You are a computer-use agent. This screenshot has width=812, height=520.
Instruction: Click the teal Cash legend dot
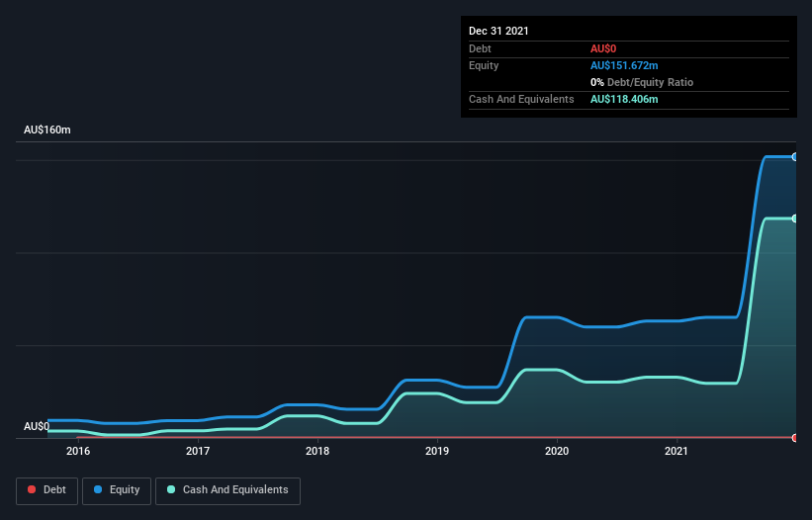pos(171,489)
